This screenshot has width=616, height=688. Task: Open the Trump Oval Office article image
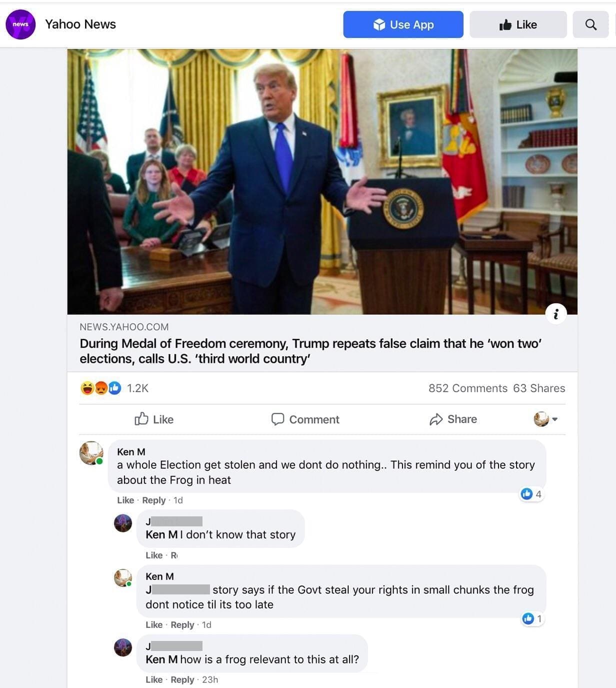pos(322,182)
